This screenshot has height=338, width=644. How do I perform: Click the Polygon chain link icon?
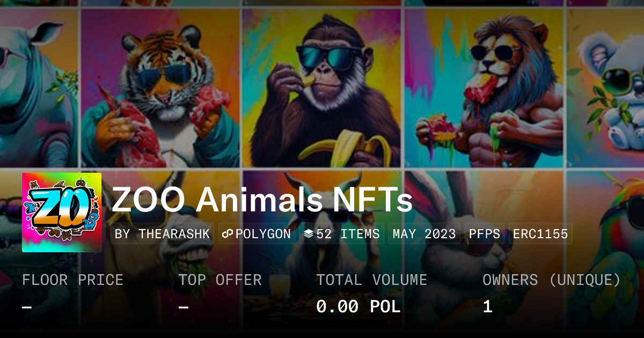(x=228, y=234)
